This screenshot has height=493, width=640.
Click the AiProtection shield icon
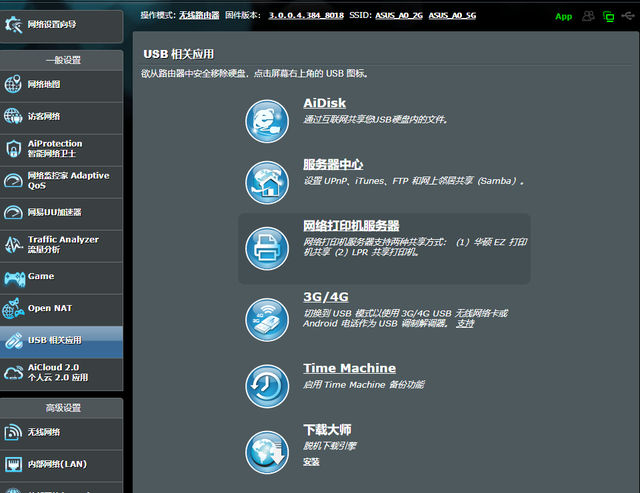pos(13,149)
